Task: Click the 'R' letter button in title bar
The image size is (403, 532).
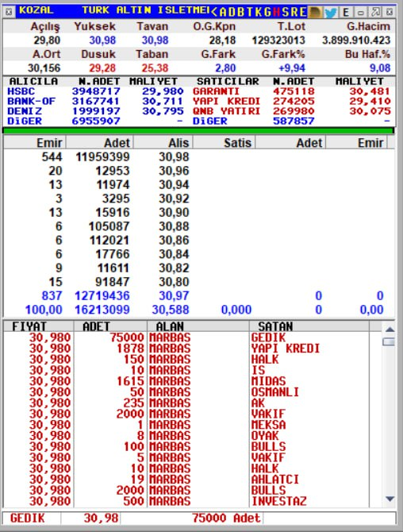Action: [294, 13]
